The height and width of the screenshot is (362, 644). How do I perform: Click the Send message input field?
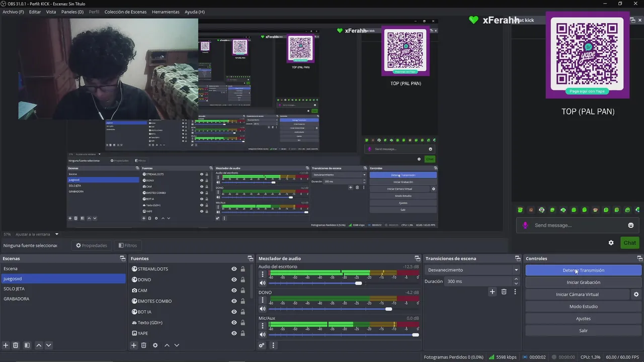pyautogui.click(x=577, y=225)
